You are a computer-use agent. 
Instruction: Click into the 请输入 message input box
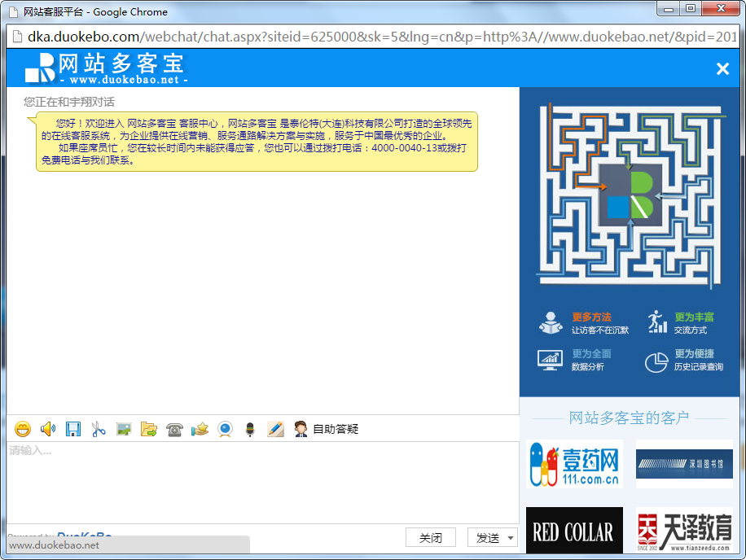[x=261, y=480]
